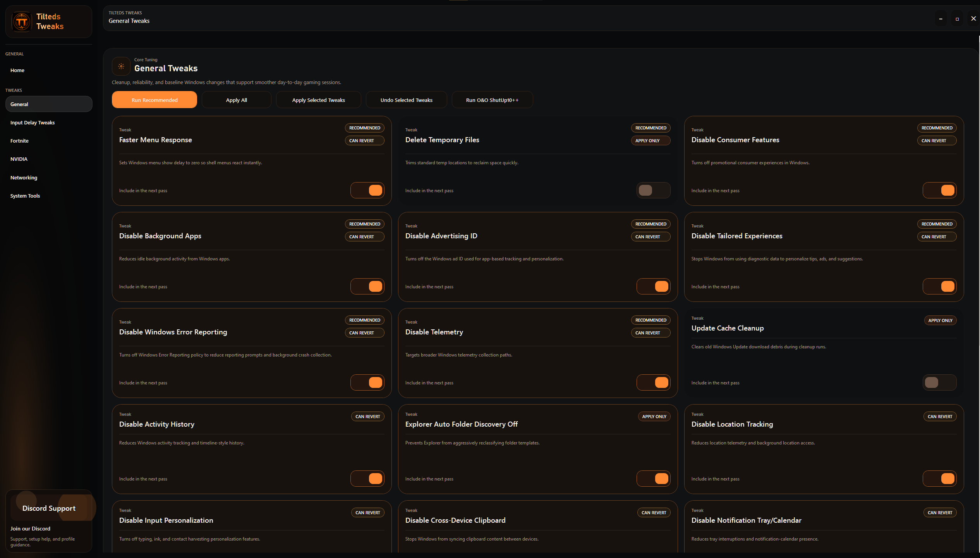Viewport: 980px width, 558px height.
Task: Click the General Tweaks header title in top bar
Action: [x=129, y=21]
